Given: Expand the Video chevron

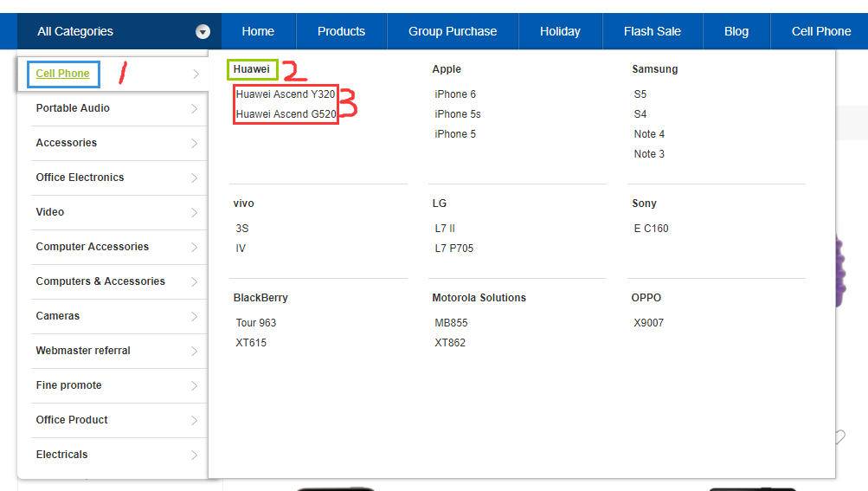Looking at the screenshot, I should point(195,212).
